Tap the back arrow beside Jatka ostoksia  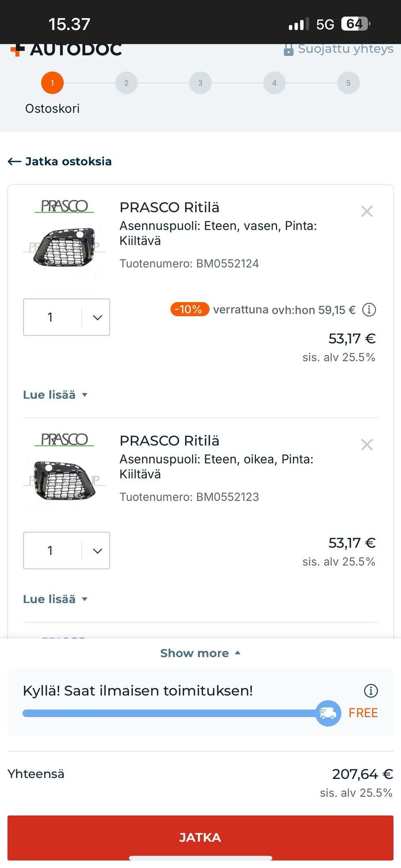(x=15, y=162)
